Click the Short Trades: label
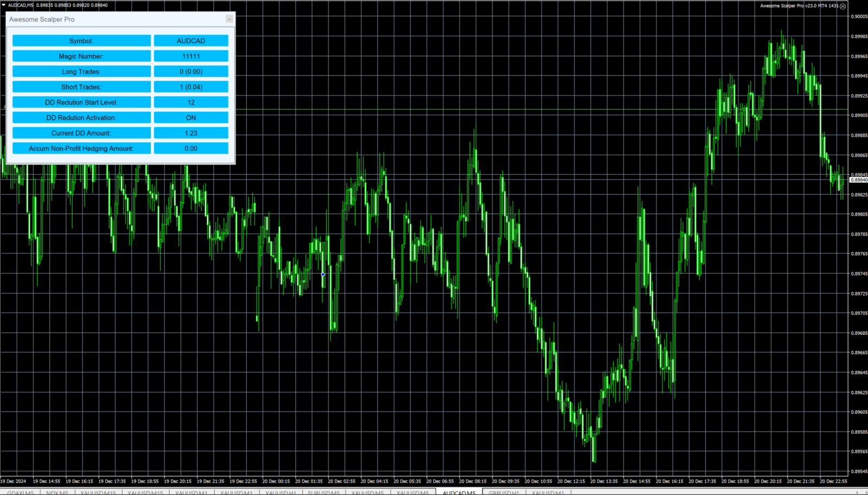Image resolution: width=868 pixels, height=495 pixels. pos(81,87)
